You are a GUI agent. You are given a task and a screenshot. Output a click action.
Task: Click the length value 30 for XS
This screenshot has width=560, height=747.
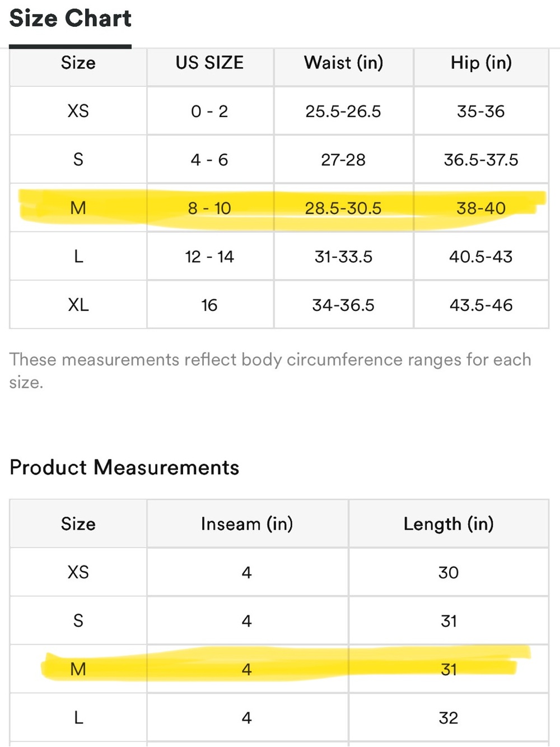pyautogui.click(x=449, y=572)
